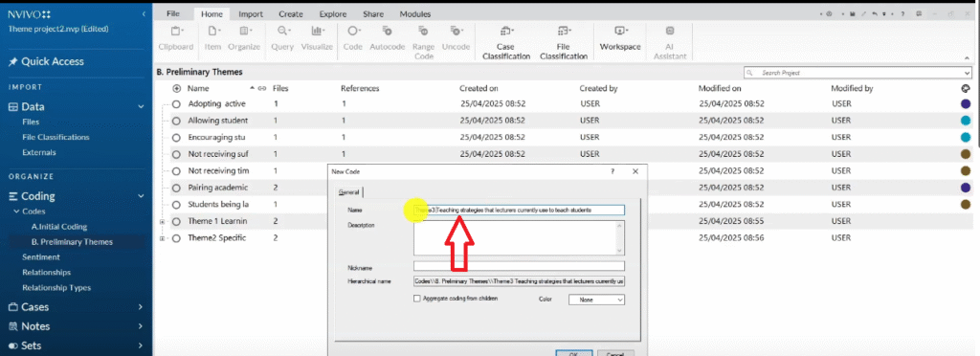Click brown color dot of Not receiving suf

point(966,154)
